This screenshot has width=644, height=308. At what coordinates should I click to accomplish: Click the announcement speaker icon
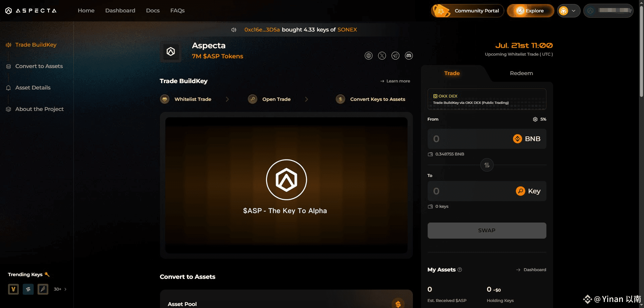[234, 30]
